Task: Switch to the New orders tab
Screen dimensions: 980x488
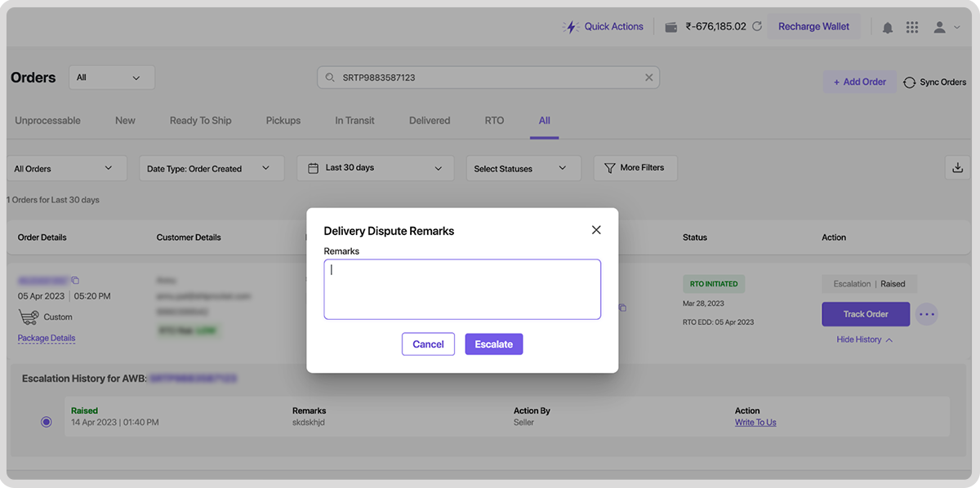Action: click(125, 120)
